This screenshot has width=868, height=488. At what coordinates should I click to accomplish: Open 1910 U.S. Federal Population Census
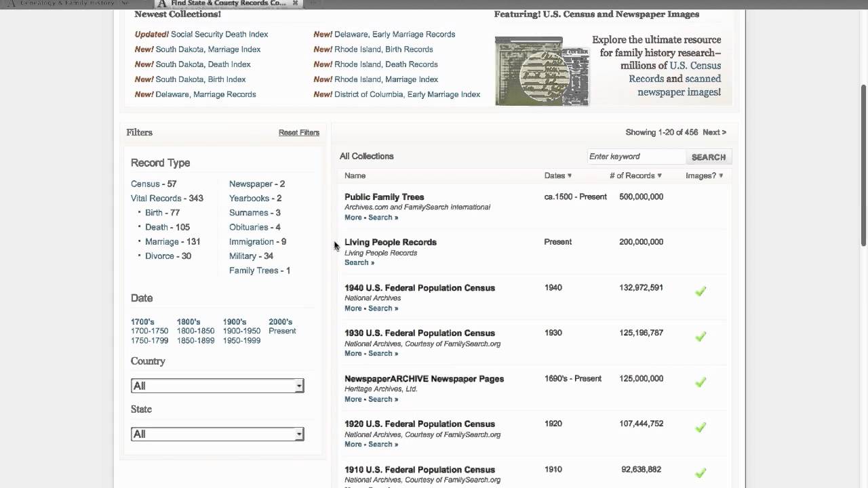(420, 470)
